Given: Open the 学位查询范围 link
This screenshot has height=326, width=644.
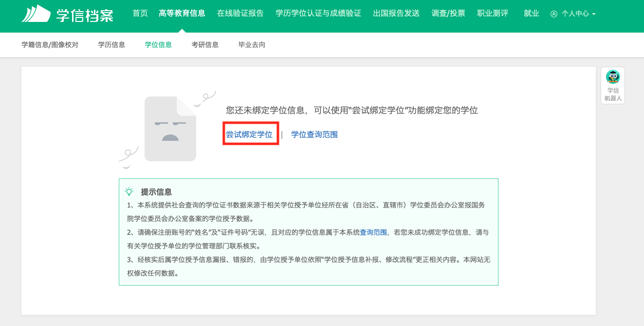Looking at the screenshot, I should [314, 134].
